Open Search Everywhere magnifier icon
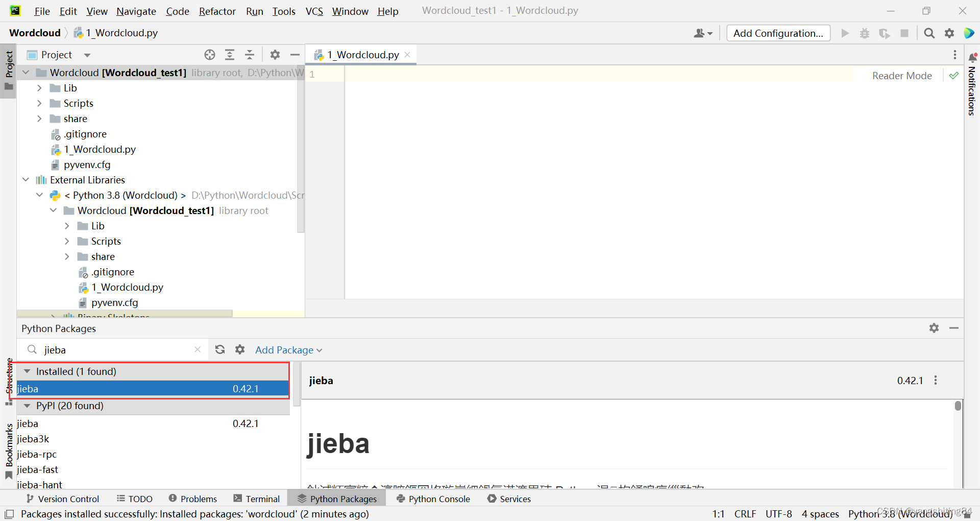This screenshot has height=521, width=980. pyautogui.click(x=929, y=33)
